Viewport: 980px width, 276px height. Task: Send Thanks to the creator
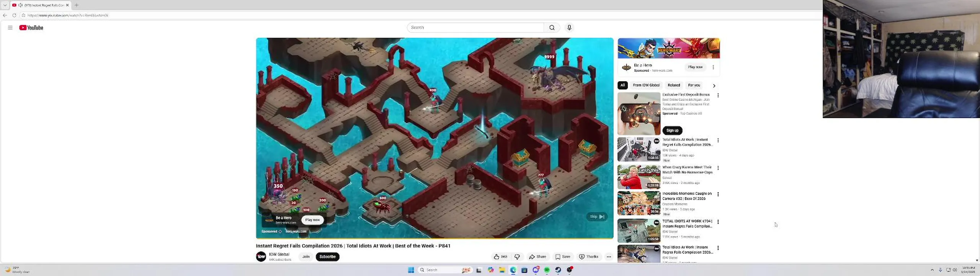pos(588,257)
